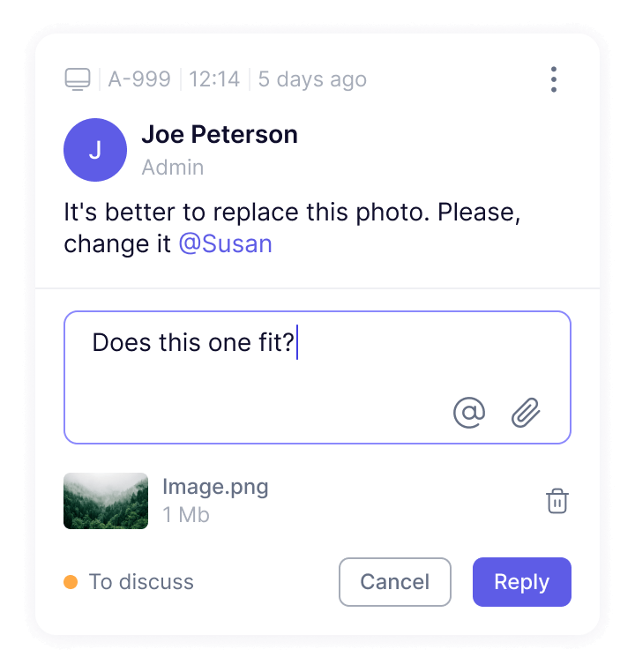Image resolution: width=635 pixels, height=672 pixels.
Task: Attach a file using the paperclip icon
Action: [x=526, y=413]
